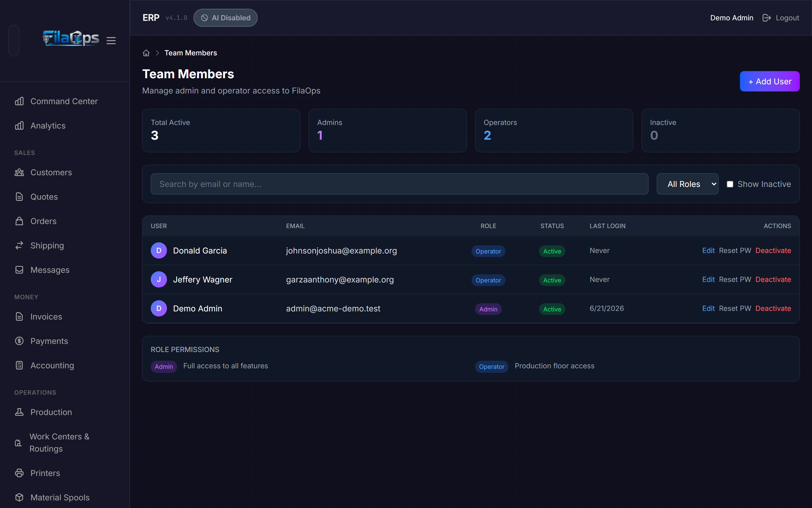
Task: Click the Logout arrow icon
Action: (x=766, y=18)
